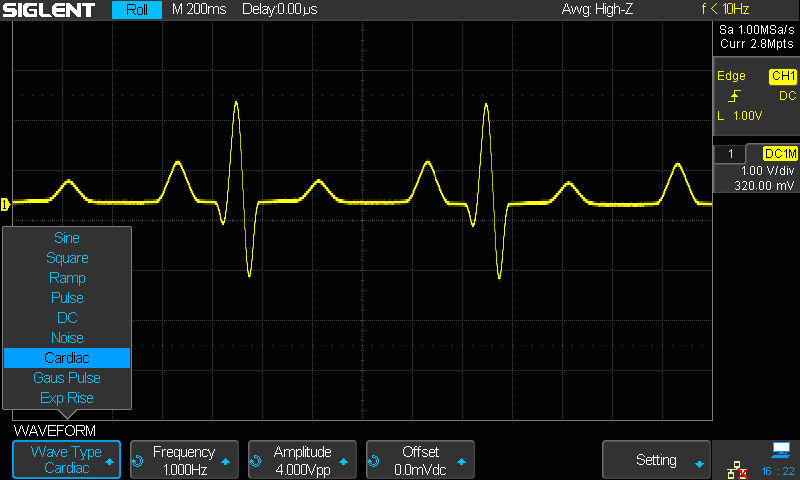800x480 pixels.
Task: Select Sine from the waveform list
Action: [67, 238]
